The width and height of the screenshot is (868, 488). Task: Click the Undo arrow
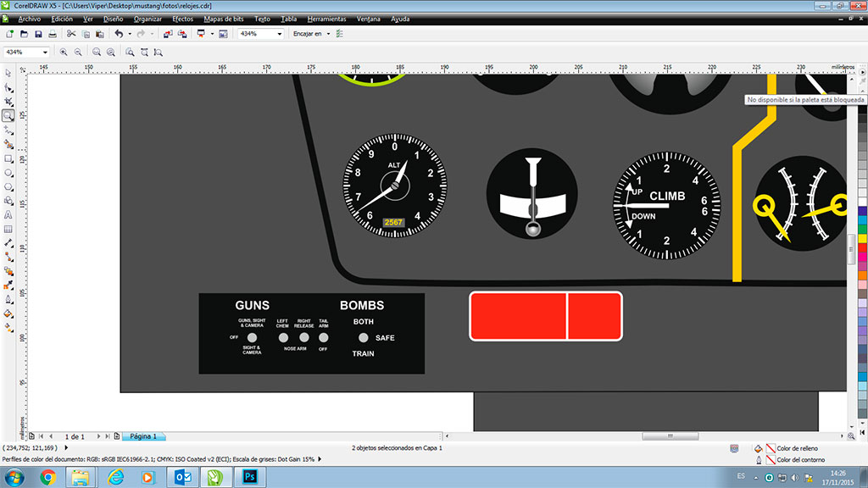click(x=119, y=34)
